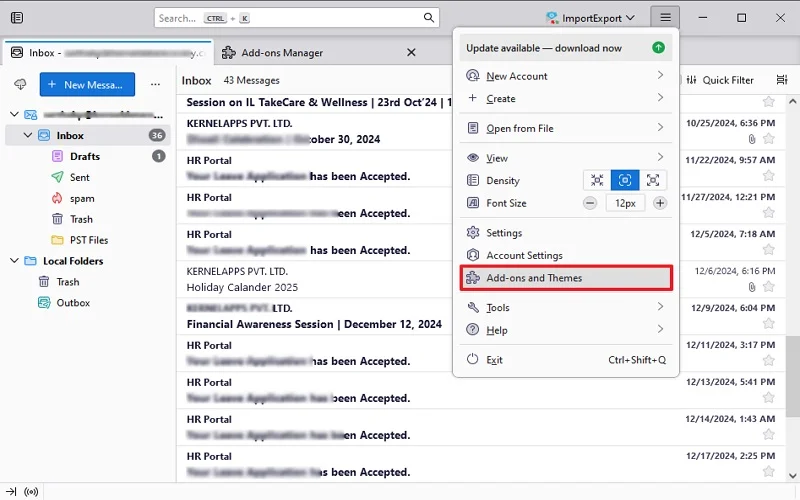The width and height of the screenshot is (800, 500).
Task: Open Account Settings from the menu
Action: [x=566, y=255]
